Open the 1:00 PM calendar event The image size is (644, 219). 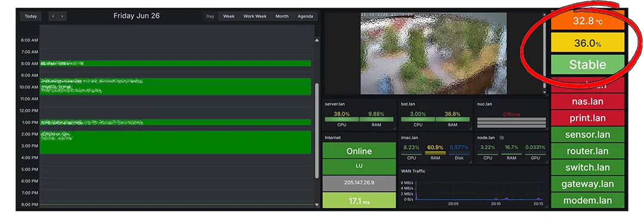(175, 122)
